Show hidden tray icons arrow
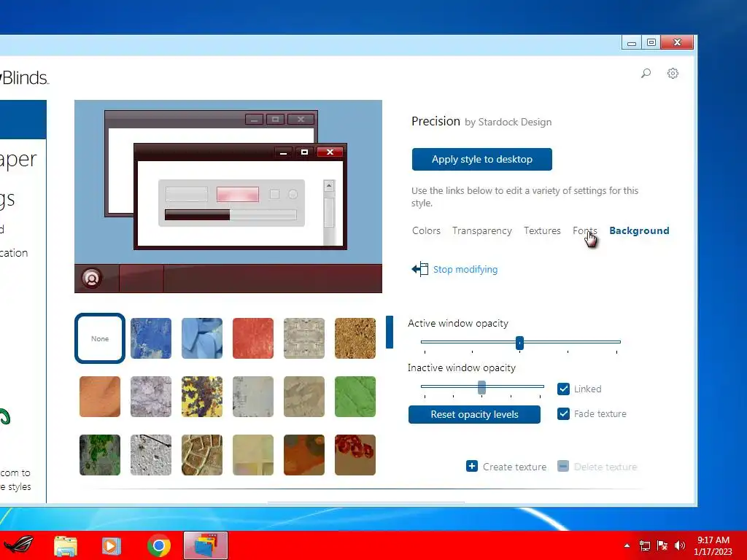This screenshot has width=747, height=560. click(x=627, y=545)
